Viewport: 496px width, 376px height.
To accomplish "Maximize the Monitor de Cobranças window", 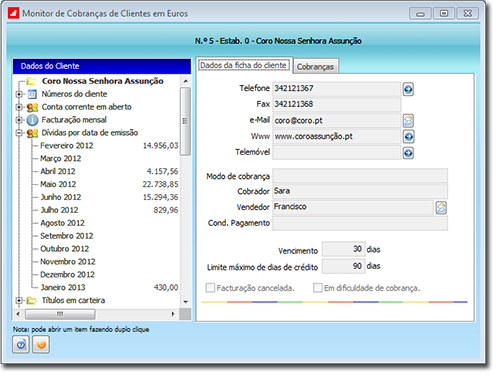I will pyautogui.click(x=444, y=14).
